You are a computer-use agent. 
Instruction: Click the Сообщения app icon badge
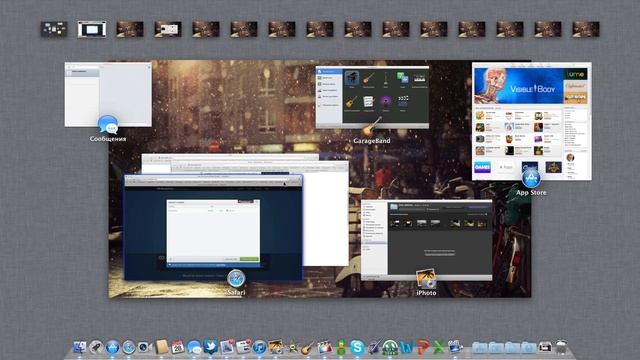coord(108,124)
